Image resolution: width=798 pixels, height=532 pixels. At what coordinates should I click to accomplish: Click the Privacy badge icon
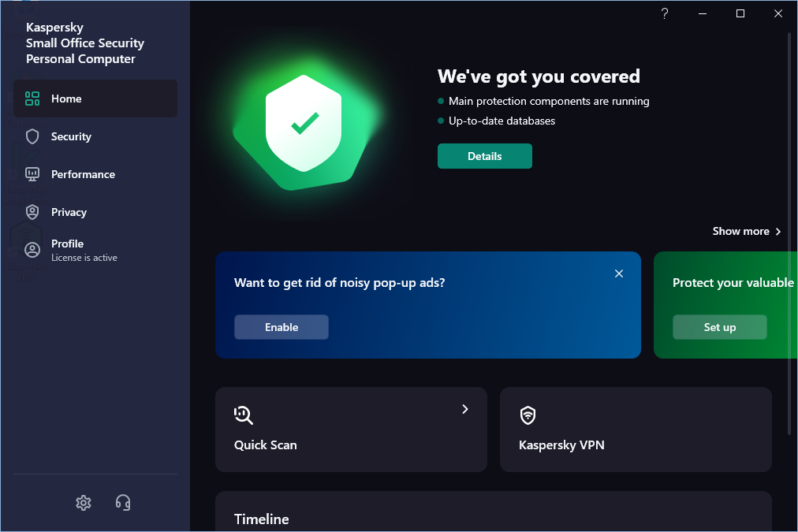(32, 212)
